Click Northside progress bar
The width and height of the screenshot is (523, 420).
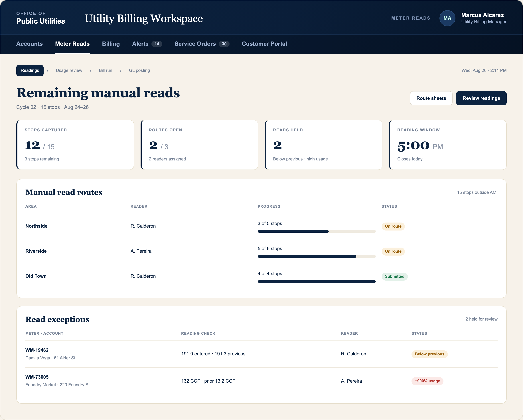pyautogui.click(x=317, y=231)
